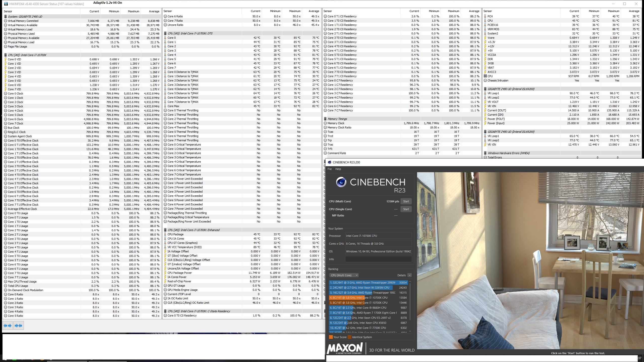The height and width of the screenshot is (362, 644).
Task: Click the HWiNFO64 title bar app icon
Action: (x=6, y=4)
